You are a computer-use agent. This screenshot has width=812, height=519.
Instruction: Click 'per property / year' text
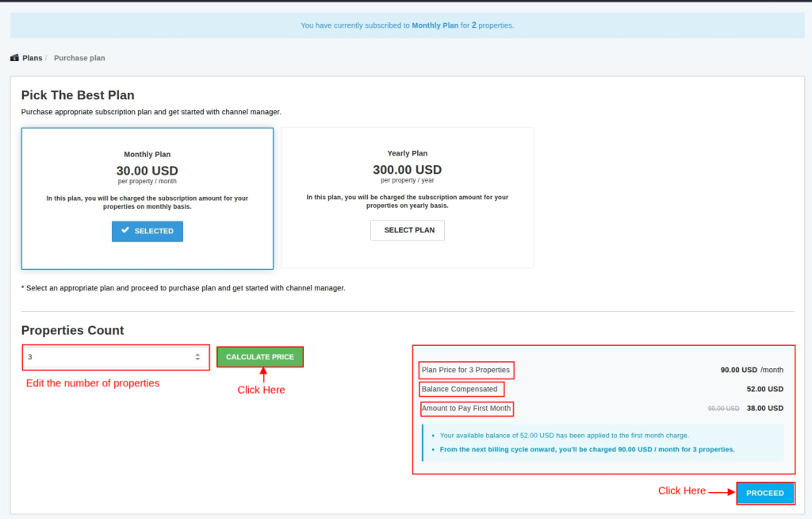point(408,180)
